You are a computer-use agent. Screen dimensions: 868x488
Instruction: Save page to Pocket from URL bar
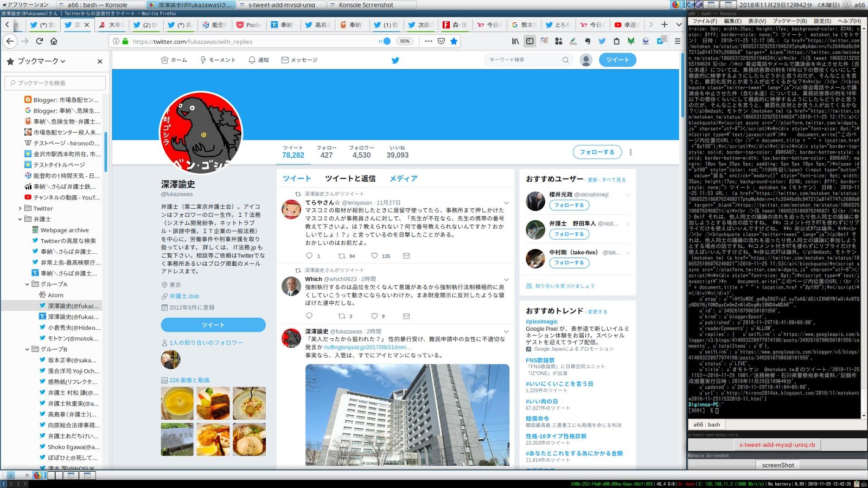tap(441, 41)
